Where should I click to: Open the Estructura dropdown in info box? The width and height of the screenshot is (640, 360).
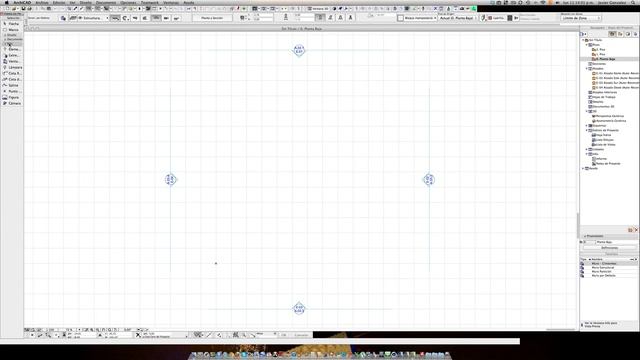94,18
